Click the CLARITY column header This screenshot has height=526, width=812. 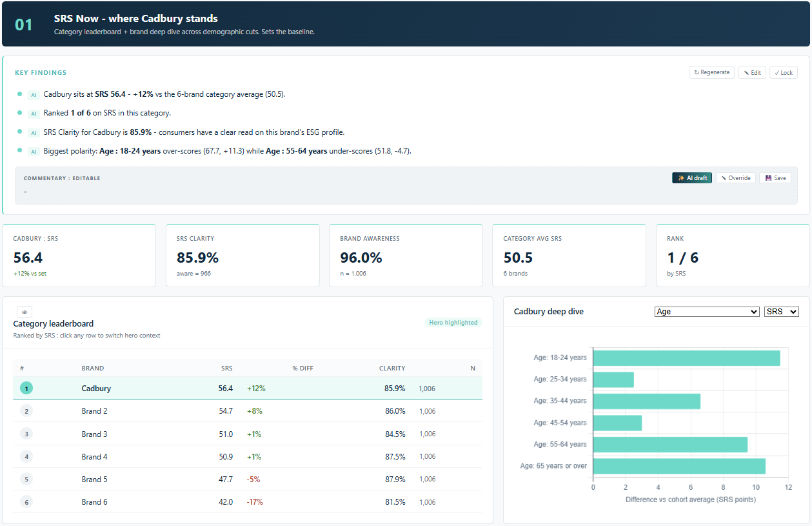click(392, 368)
